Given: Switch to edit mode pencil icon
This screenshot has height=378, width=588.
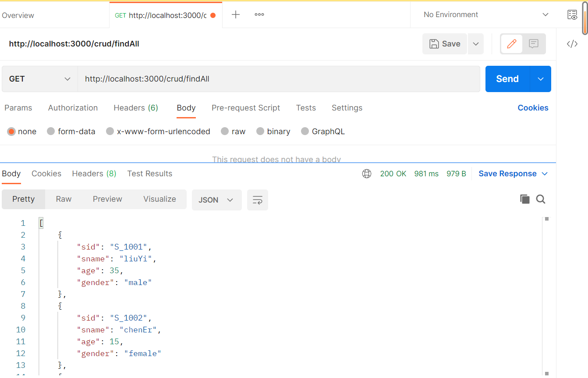Looking at the screenshot, I should pos(512,44).
